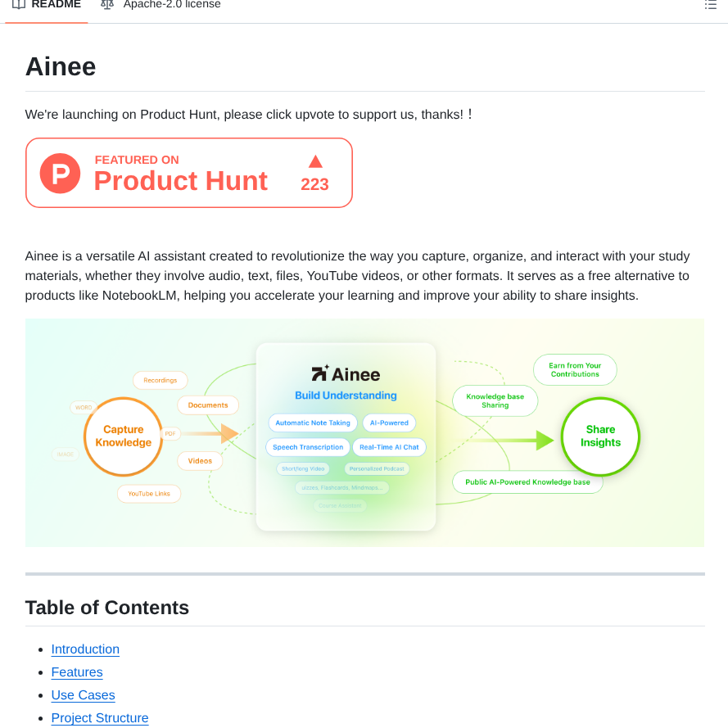
Task: Click the 223 upvote count
Action: (314, 184)
